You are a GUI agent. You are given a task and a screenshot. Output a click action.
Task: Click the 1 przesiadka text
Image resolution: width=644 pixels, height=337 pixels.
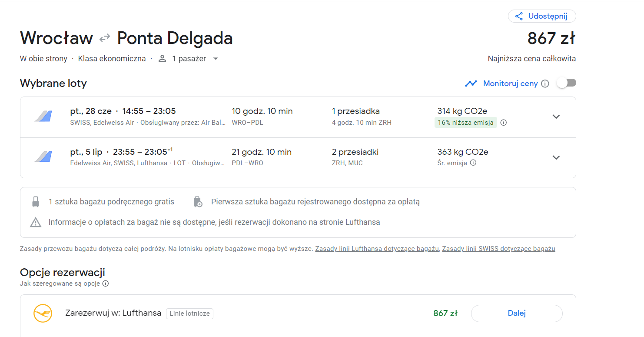(x=355, y=111)
